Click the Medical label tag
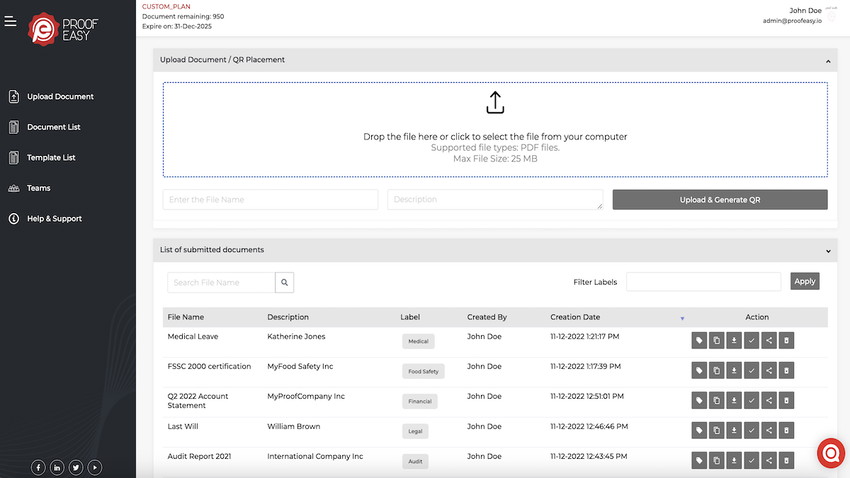 [x=418, y=341]
